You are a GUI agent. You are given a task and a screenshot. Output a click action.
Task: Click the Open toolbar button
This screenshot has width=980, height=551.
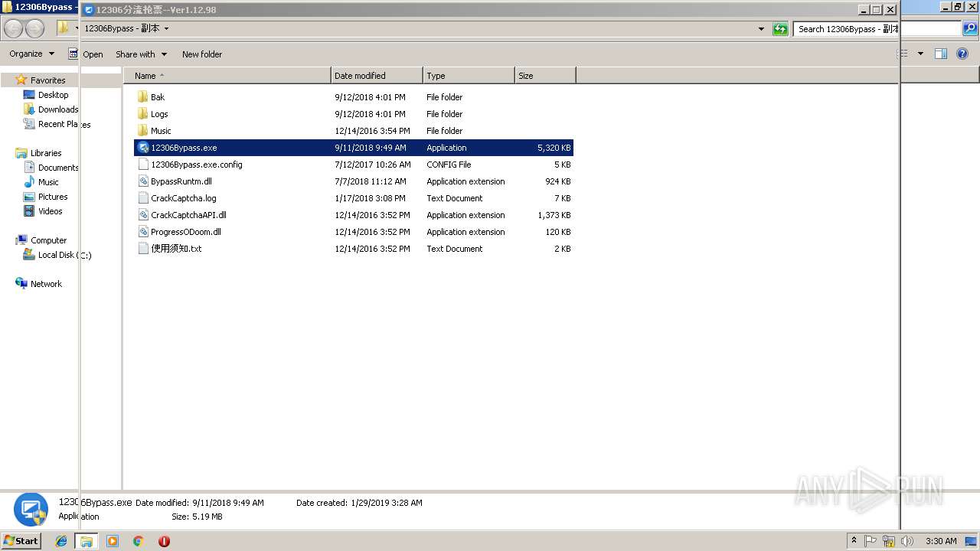point(93,54)
